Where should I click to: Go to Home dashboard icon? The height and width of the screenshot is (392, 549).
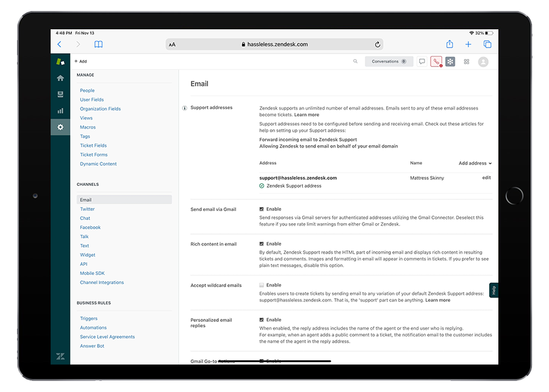(60, 78)
